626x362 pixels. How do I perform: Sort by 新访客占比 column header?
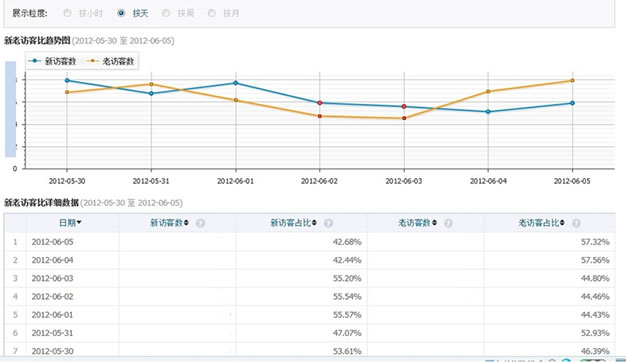293,222
